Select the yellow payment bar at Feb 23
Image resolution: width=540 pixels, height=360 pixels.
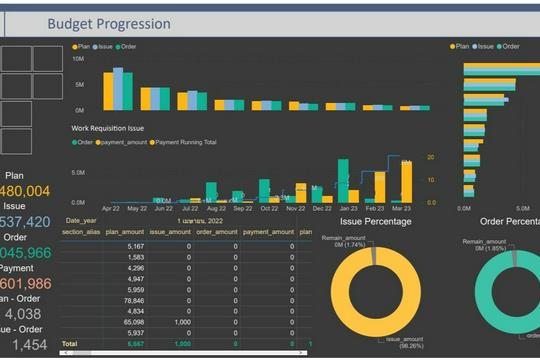pos(380,187)
